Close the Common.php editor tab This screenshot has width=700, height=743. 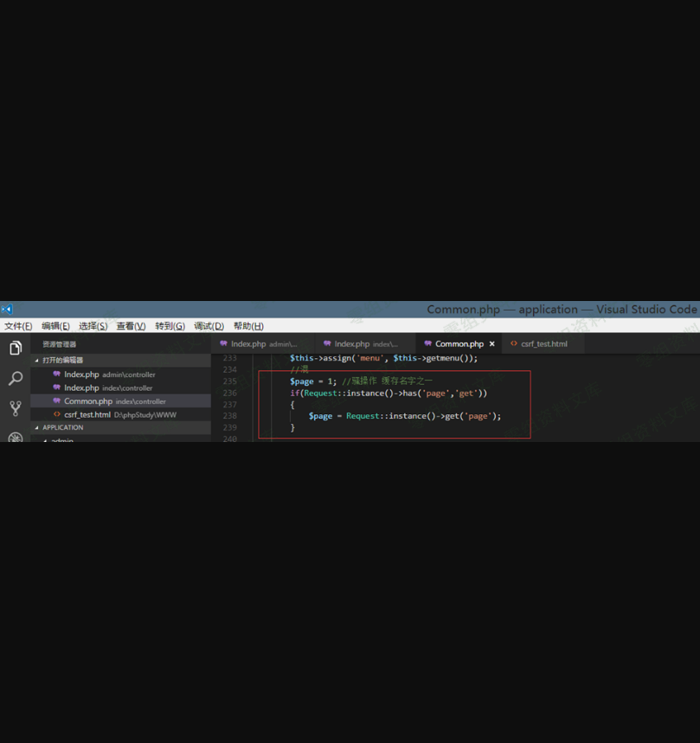[x=491, y=344]
